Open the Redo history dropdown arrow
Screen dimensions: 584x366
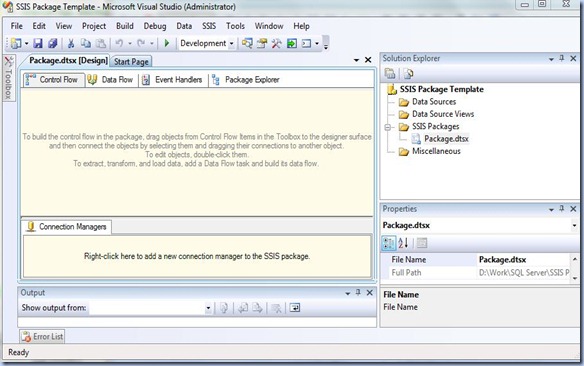[x=152, y=44]
